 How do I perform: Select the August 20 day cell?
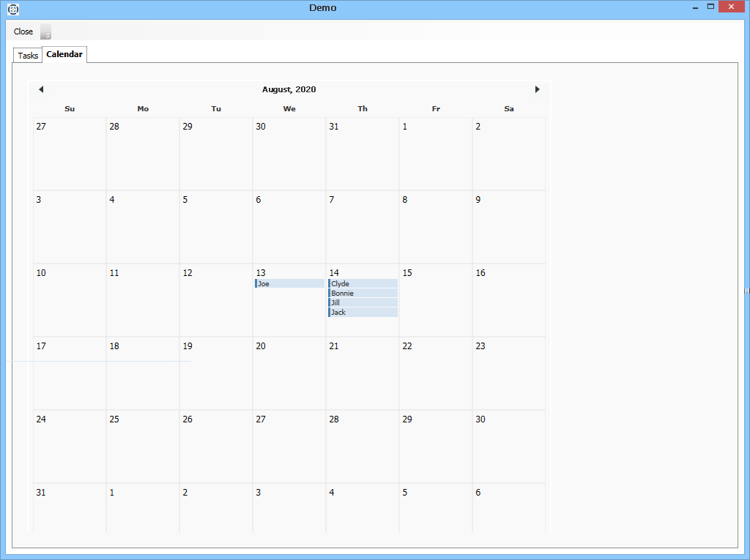289,373
